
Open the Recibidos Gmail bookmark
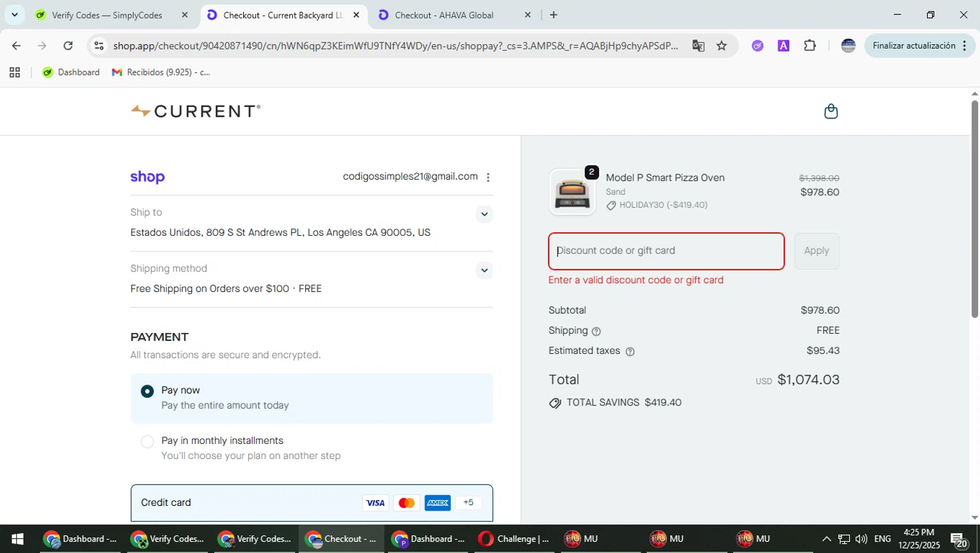161,72
